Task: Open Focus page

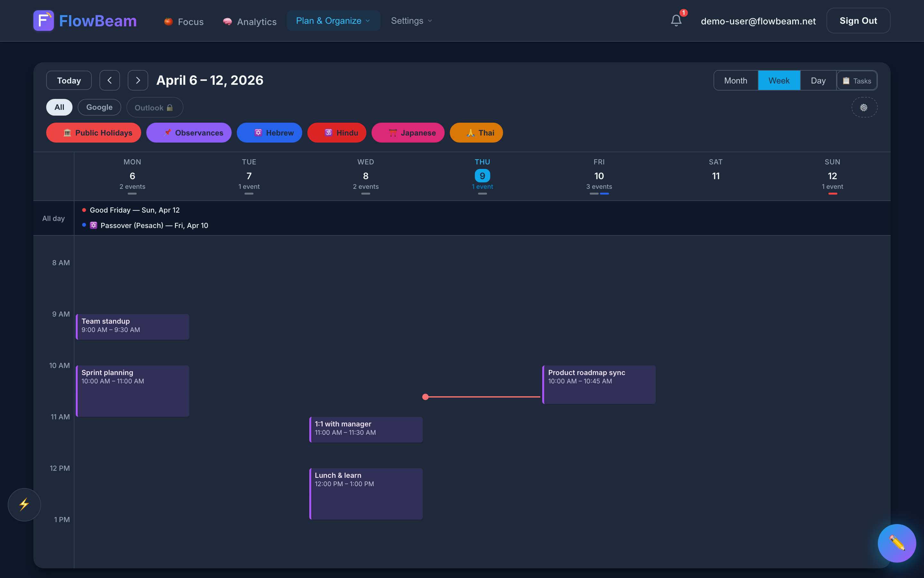Action: coord(184,22)
